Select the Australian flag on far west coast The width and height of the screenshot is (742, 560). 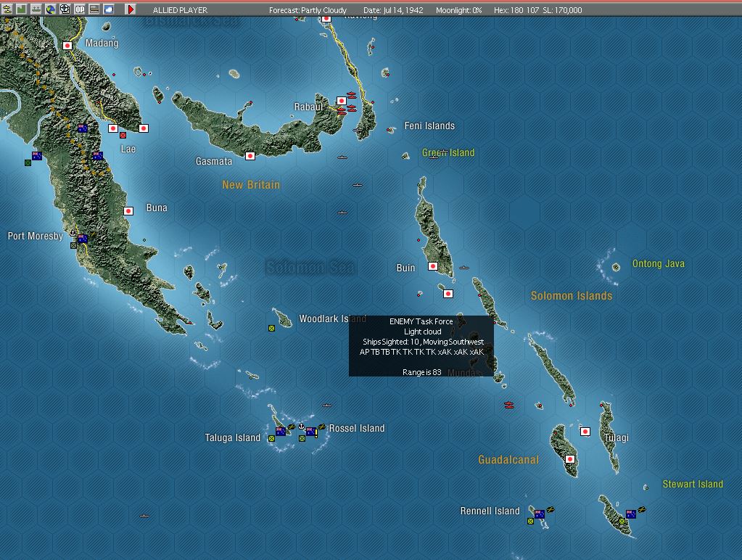tap(37, 156)
